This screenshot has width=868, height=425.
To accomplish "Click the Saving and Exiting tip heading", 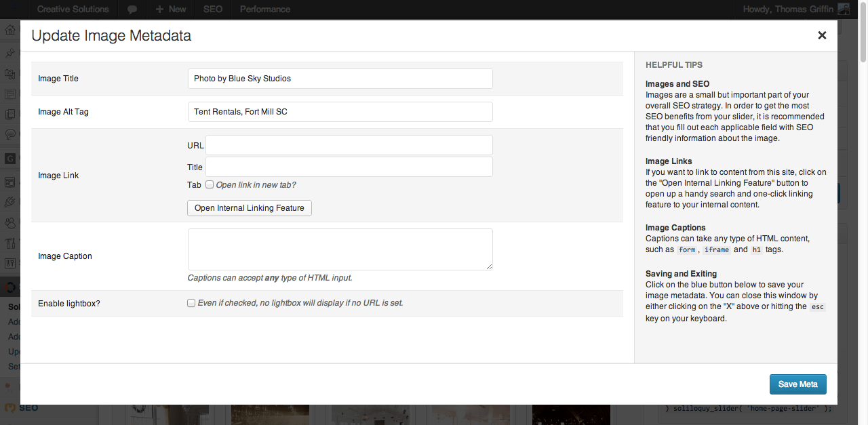I will tap(681, 274).
